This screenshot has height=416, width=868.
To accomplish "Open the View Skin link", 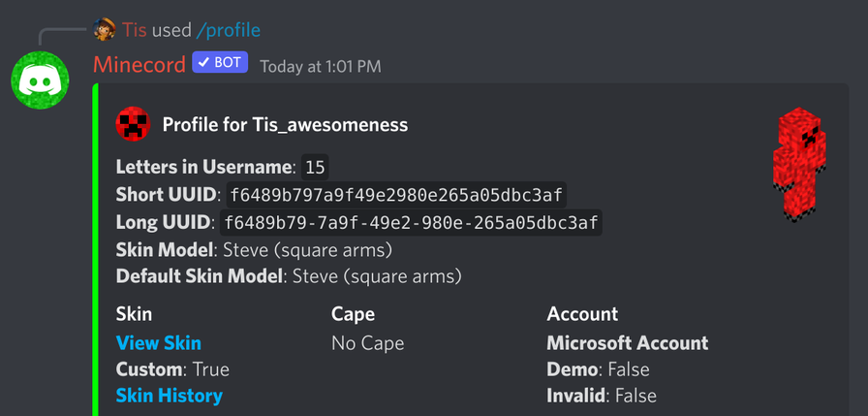I will (x=158, y=343).
